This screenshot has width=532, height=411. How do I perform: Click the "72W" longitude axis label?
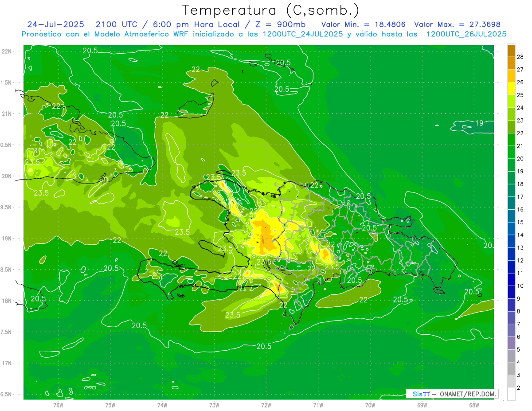(266, 405)
